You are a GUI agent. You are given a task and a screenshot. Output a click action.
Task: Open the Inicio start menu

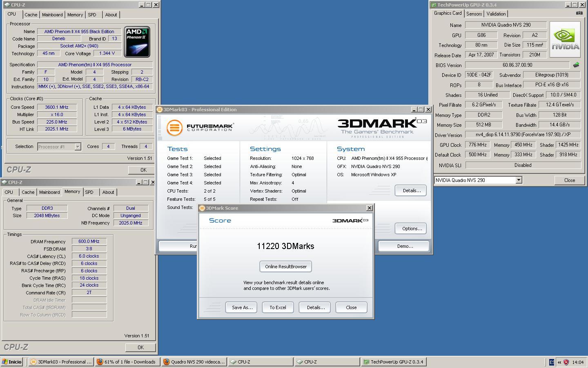click(x=11, y=362)
